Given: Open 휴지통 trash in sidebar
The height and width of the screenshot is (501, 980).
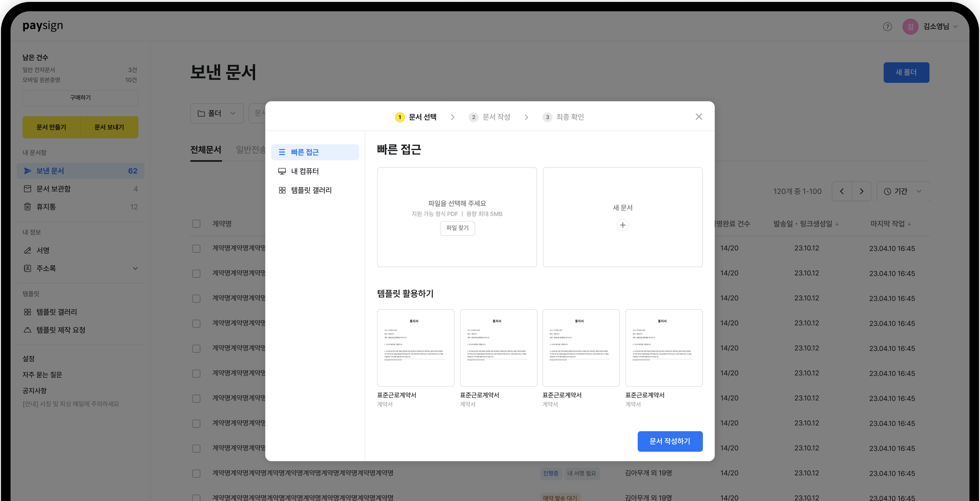Looking at the screenshot, I should 46,207.
